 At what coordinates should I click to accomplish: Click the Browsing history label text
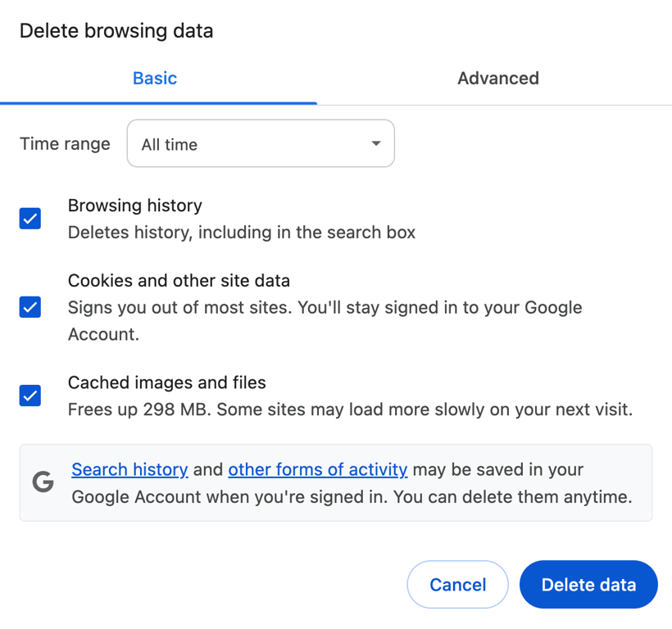click(x=134, y=206)
